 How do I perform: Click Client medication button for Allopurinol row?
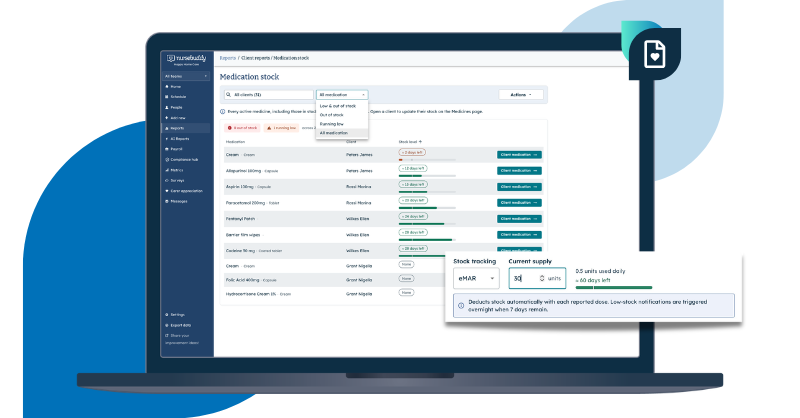[519, 171]
